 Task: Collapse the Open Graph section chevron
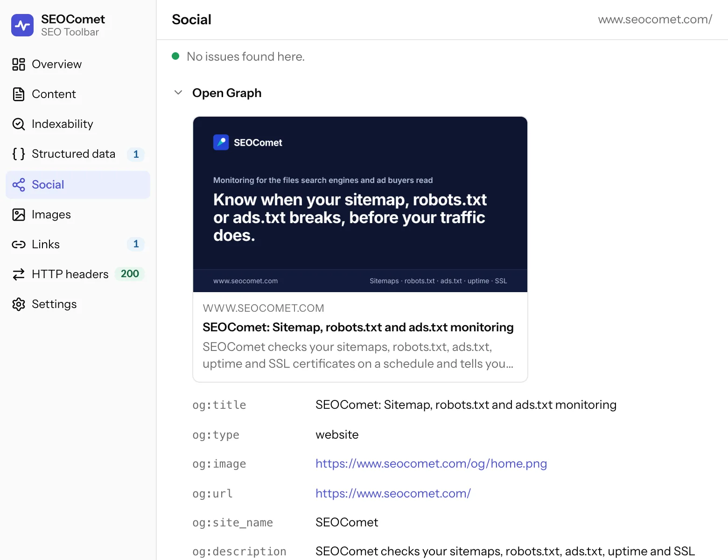178,92
